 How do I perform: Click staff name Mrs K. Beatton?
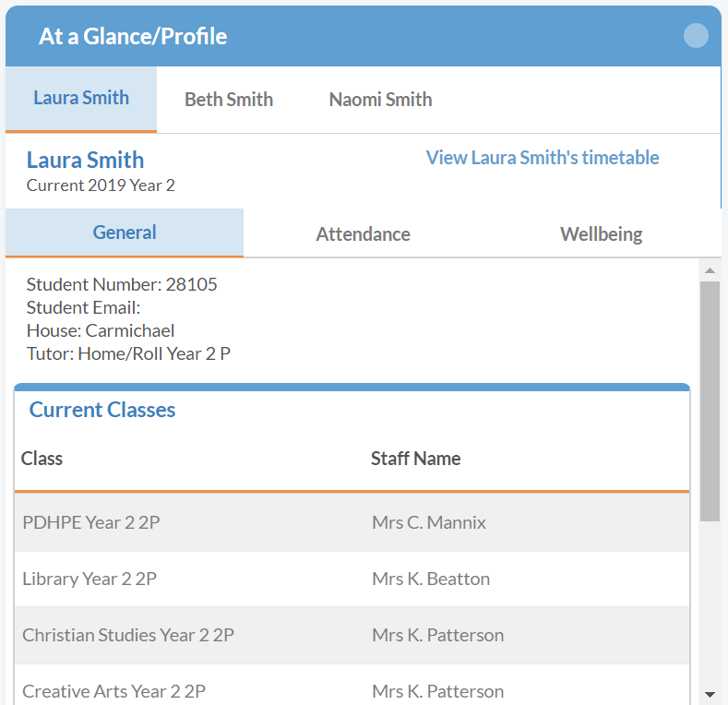coord(431,580)
